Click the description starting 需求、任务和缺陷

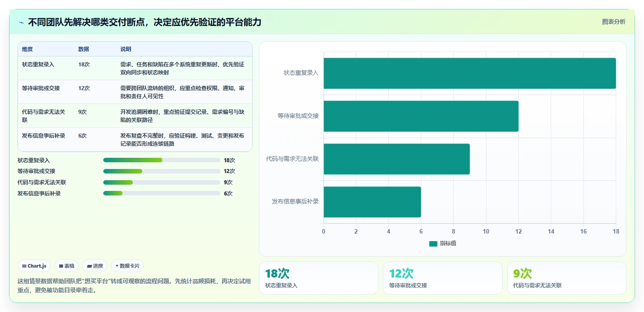[182, 68]
